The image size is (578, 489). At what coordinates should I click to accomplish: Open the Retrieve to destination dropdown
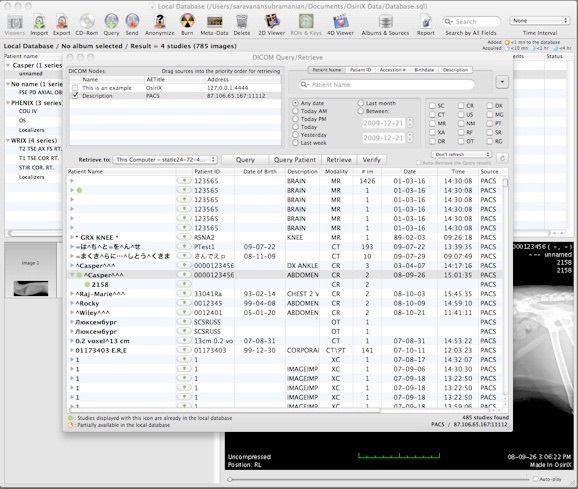pyautogui.click(x=165, y=160)
